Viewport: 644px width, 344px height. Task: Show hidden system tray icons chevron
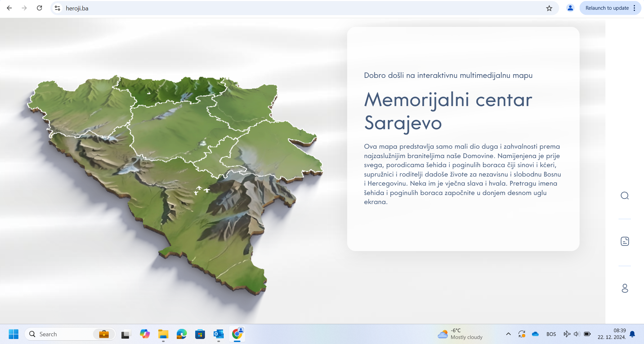(508, 334)
